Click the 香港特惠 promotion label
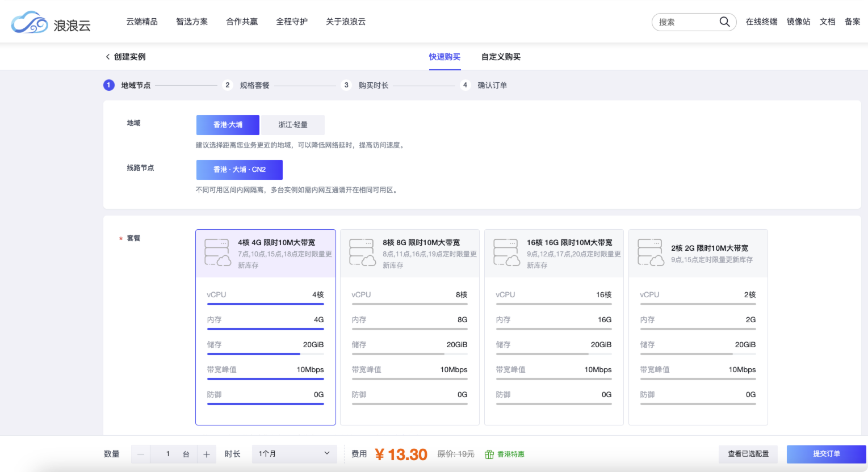This screenshot has height=472, width=868. (x=511, y=454)
